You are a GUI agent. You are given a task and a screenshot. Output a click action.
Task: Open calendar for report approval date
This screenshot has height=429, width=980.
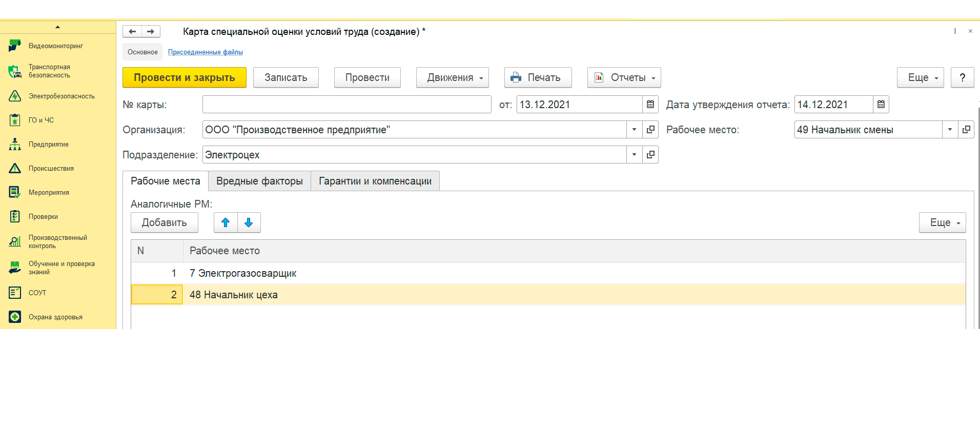(881, 105)
